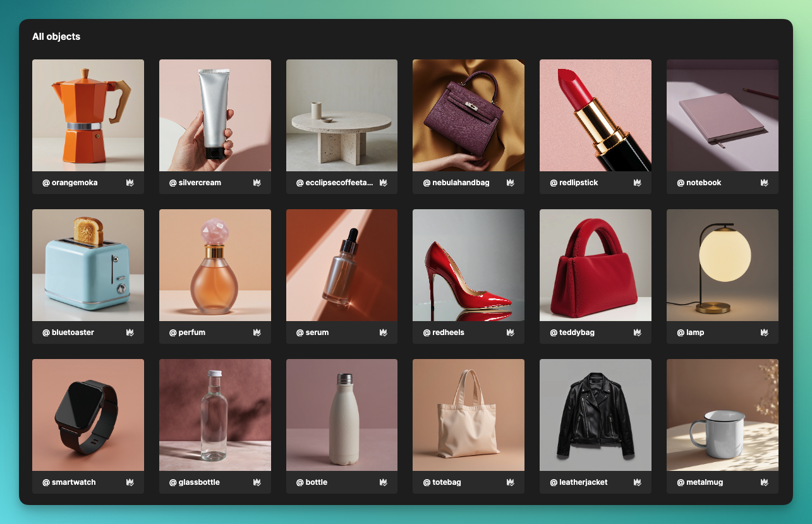The height and width of the screenshot is (524, 812).
Task: Click the crown icon next to teddybag
Action: click(638, 332)
